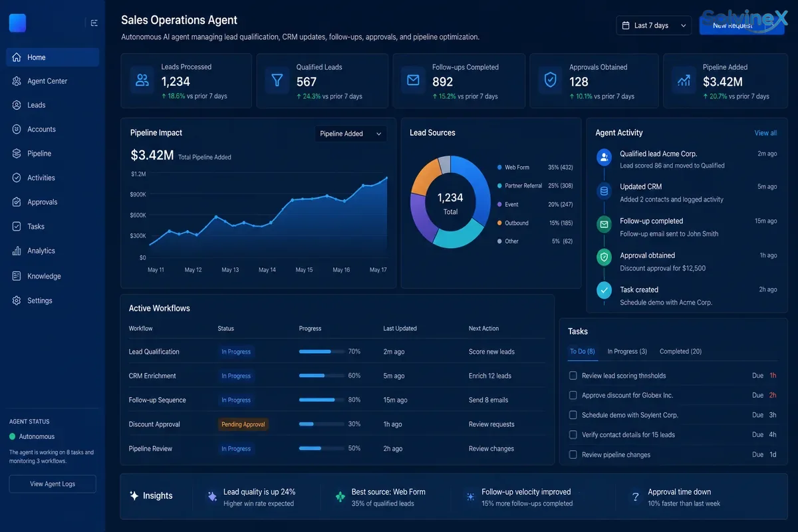
Task: Click the Send 8 emails next action
Action: (488, 400)
